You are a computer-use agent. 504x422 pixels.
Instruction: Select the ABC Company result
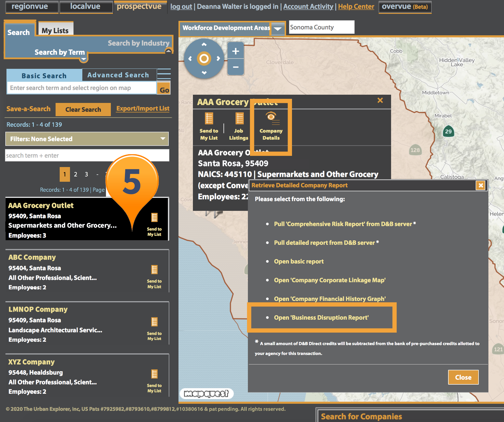(87, 271)
